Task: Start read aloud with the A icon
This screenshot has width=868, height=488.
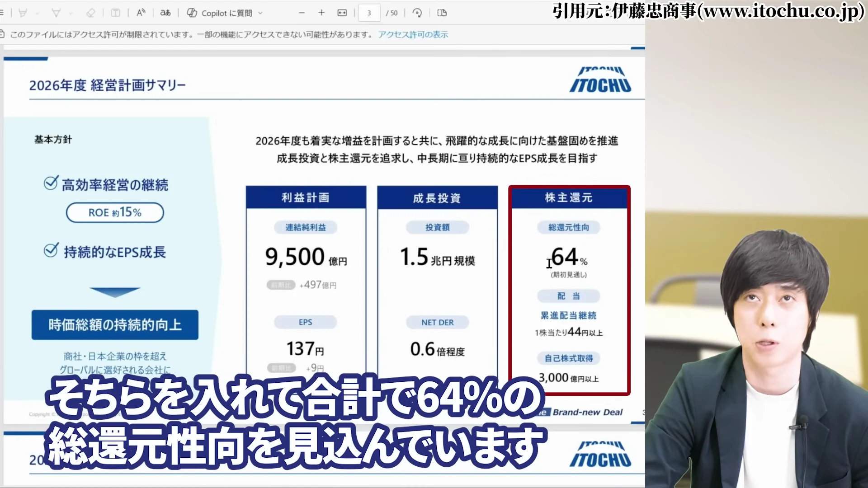Action: (x=141, y=13)
